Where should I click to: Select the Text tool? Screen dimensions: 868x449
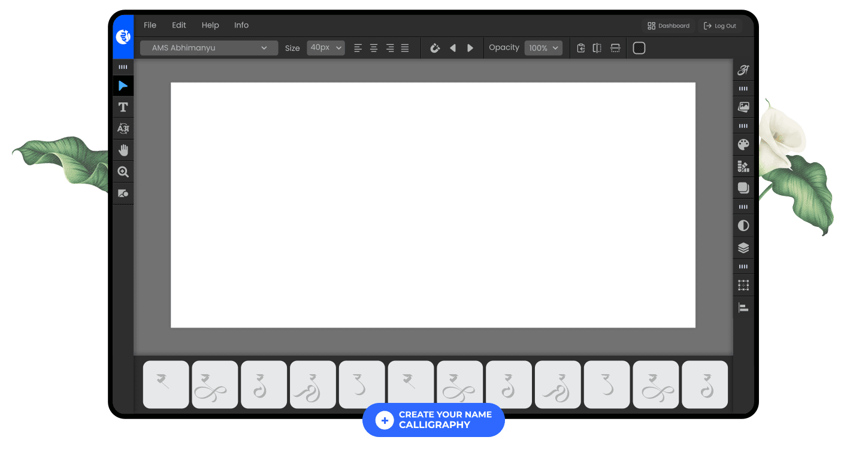tap(123, 107)
